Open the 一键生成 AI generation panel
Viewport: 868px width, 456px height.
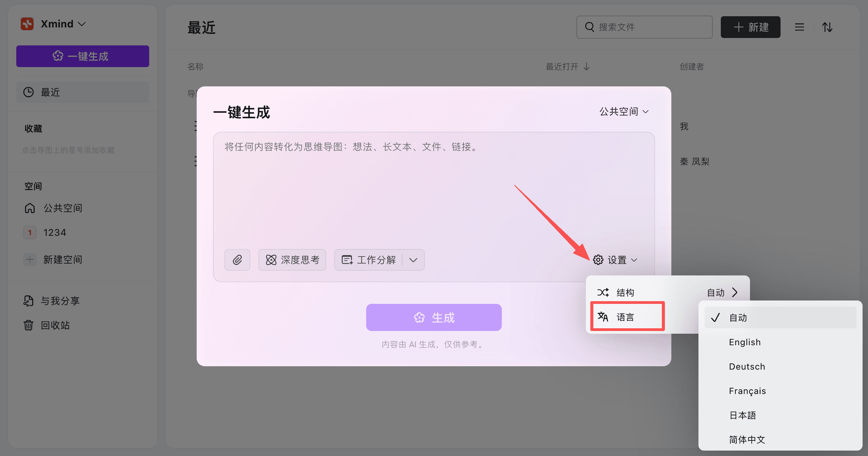pyautogui.click(x=82, y=56)
